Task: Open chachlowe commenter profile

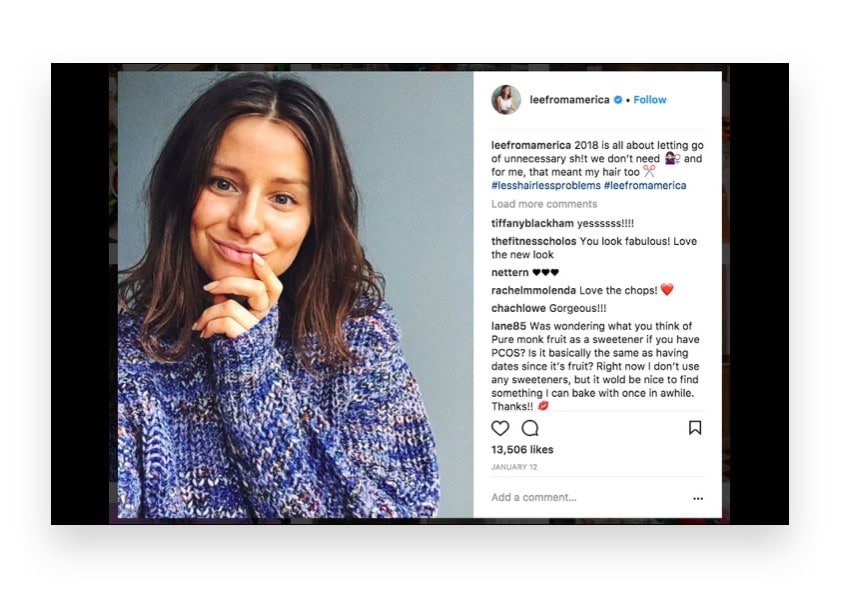Action: point(518,308)
